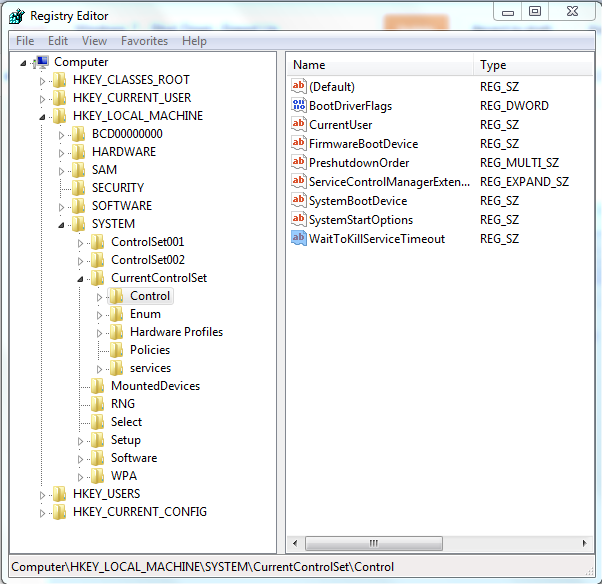Viewport: 602px width, 584px height.
Task: Click the BCD00000000 folder icon
Action: point(79,134)
